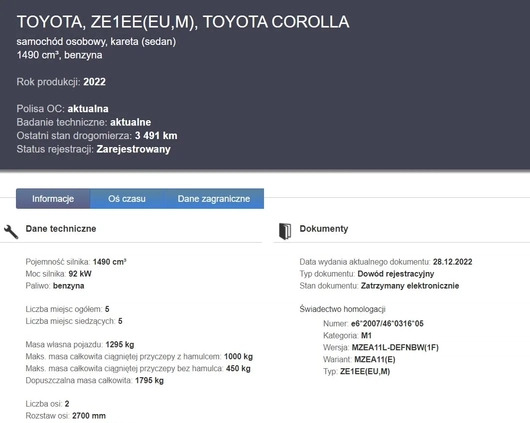Click the wrench icon beside Dane techniczne
Image resolution: width=530 pixels, height=423 pixels.
11,232
